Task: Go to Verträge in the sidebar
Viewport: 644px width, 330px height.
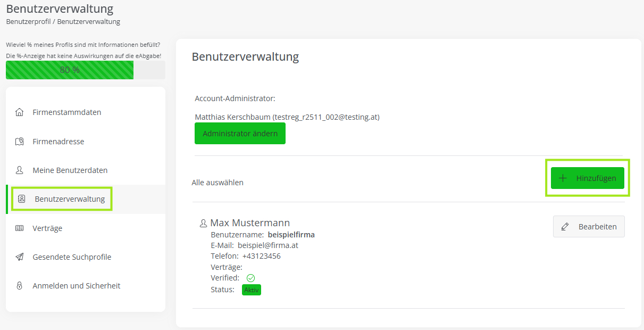Action: coord(47,228)
